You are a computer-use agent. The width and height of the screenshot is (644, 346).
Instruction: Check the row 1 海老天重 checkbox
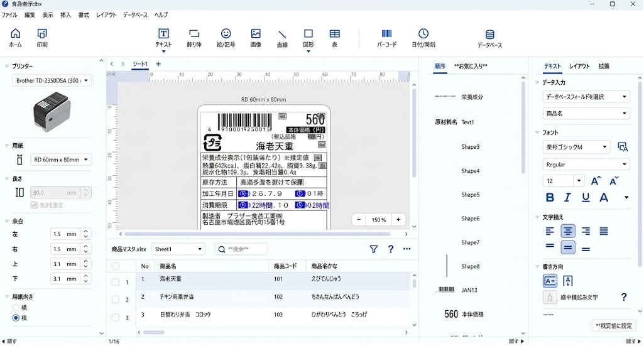pyautogui.click(x=116, y=282)
